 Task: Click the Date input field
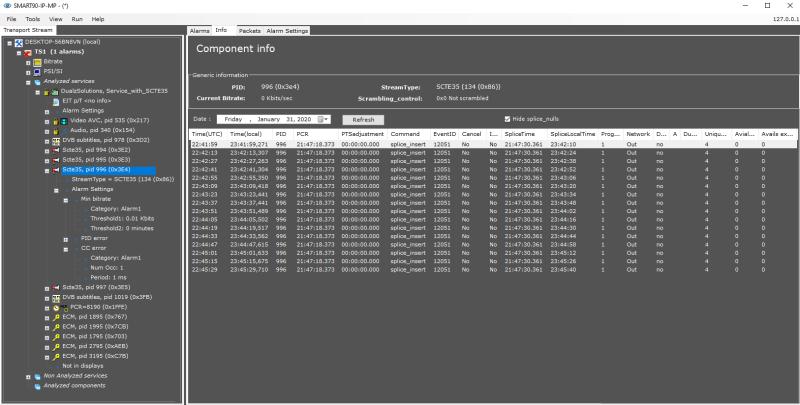(273, 119)
